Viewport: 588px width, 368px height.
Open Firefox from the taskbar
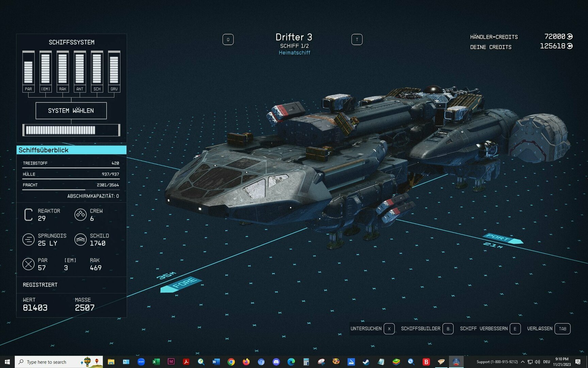point(246,362)
